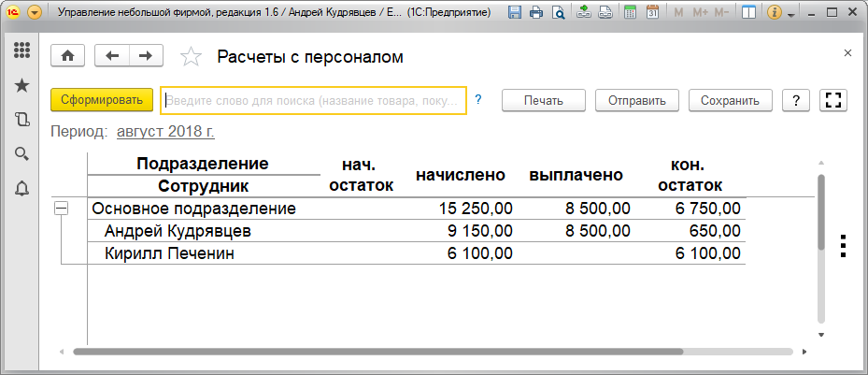
Task: Click Печать button
Action: click(x=544, y=101)
